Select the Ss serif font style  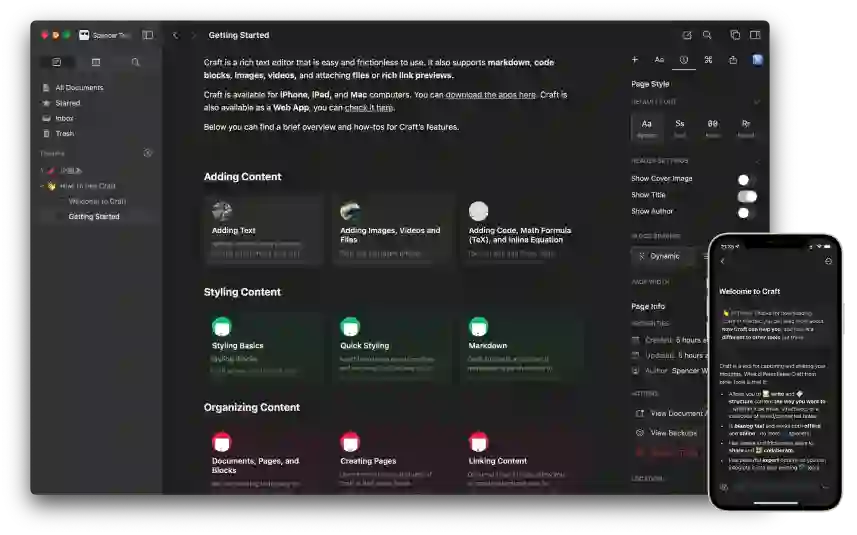pyautogui.click(x=679, y=128)
